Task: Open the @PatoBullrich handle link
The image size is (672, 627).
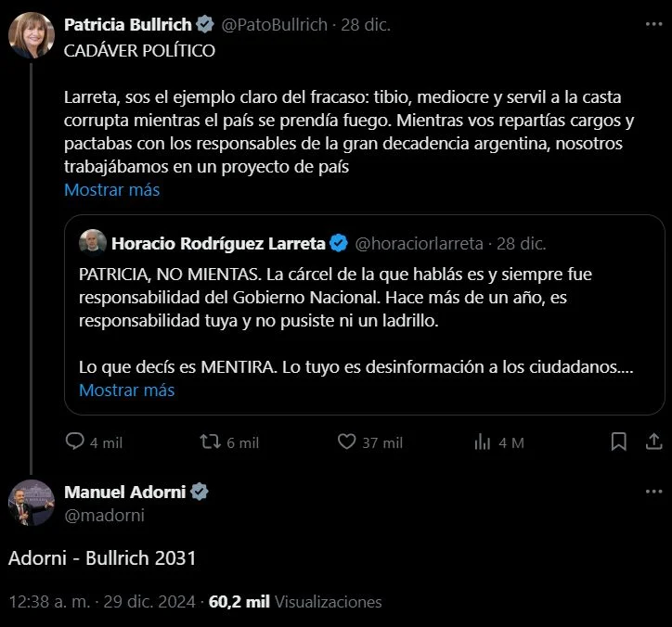Action: (x=275, y=24)
